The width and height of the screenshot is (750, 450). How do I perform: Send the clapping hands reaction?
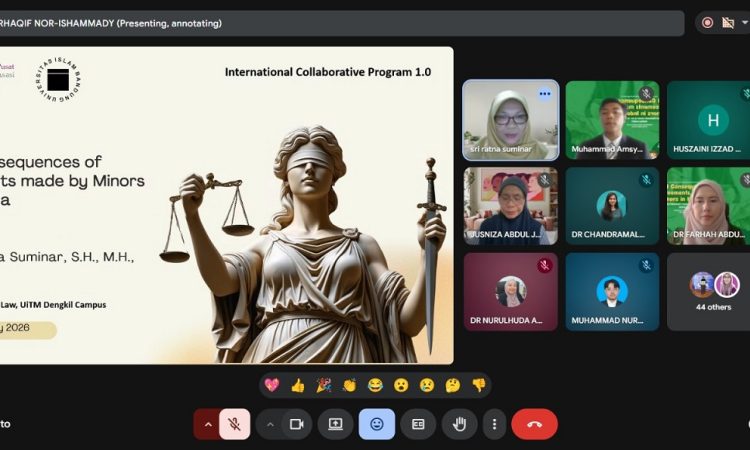[x=349, y=385]
